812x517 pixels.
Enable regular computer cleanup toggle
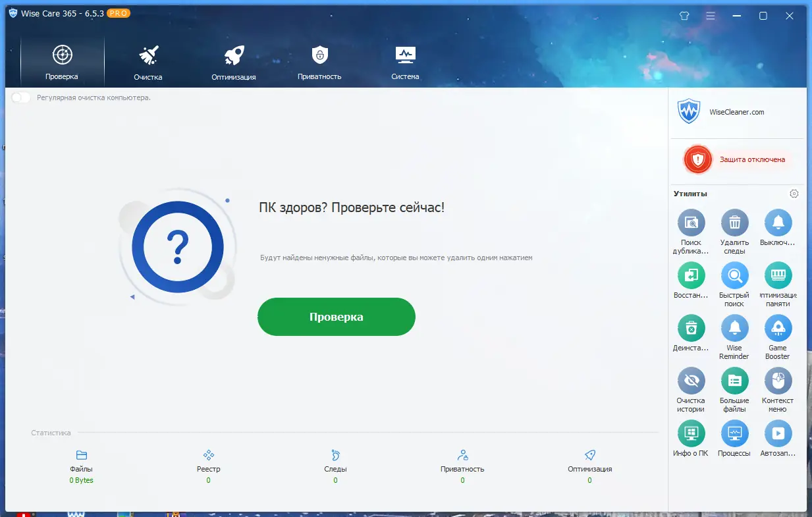coord(20,97)
